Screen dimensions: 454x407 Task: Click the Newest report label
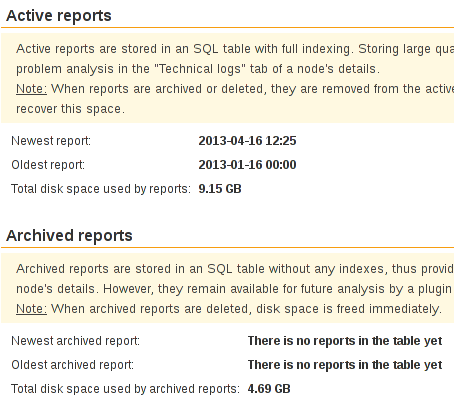pyautogui.click(x=51, y=141)
